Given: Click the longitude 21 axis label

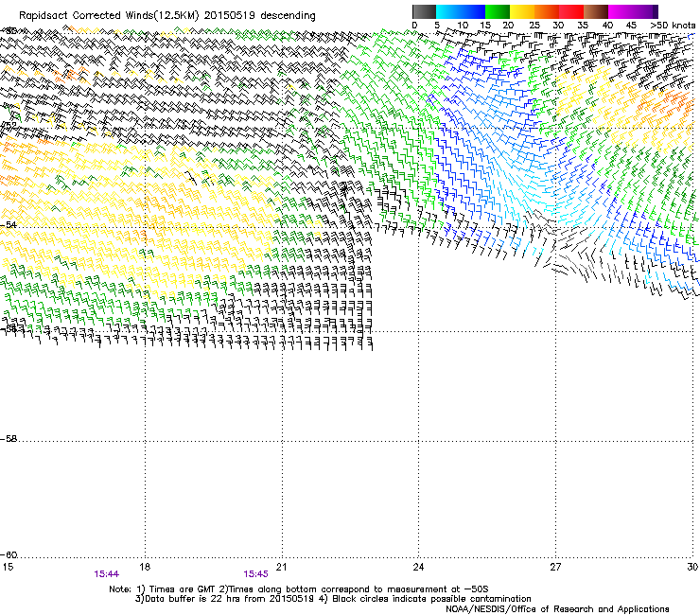Looking at the screenshot, I should pos(281,567).
